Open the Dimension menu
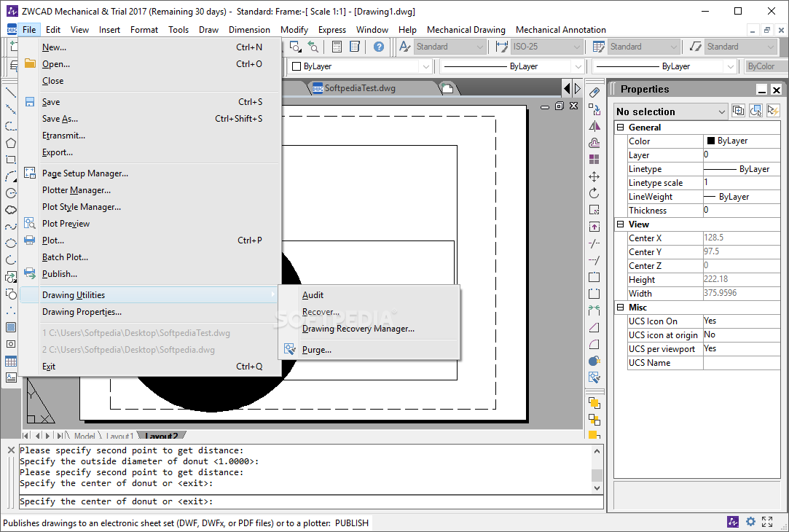789x532 pixels. click(249, 30)
